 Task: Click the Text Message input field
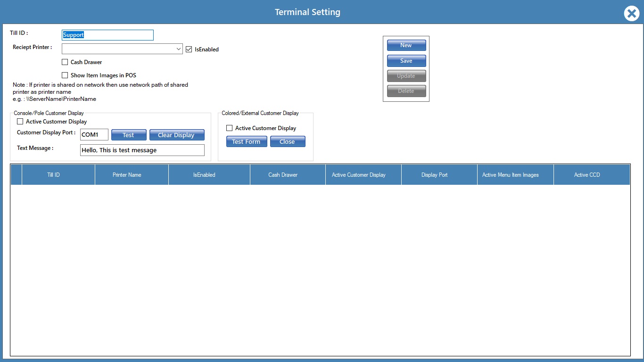click(142, 150)
